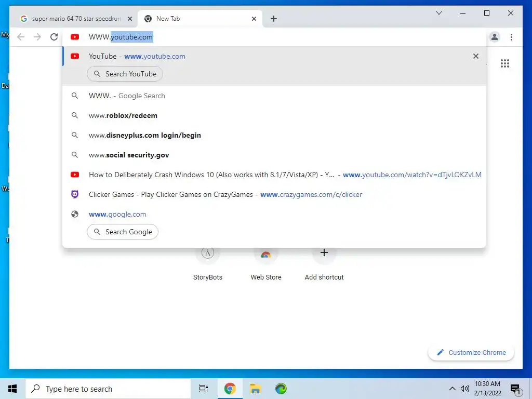Open the volume control speaker icon

(465, 389)
